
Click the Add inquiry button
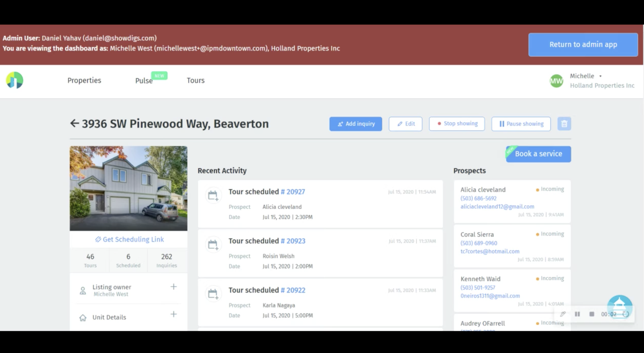pyautogui.click(x=355, y=124)
